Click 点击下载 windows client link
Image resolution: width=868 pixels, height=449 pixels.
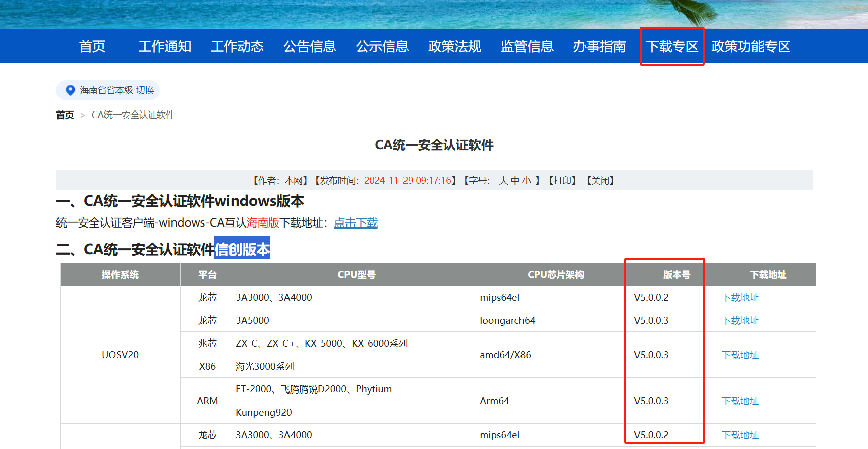(356, 223)
